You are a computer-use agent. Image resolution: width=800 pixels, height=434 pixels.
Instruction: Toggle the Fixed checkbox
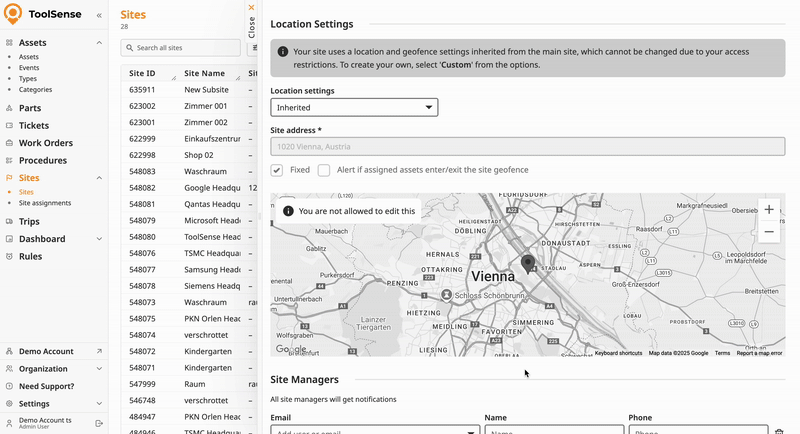click(x=277, y=170)
